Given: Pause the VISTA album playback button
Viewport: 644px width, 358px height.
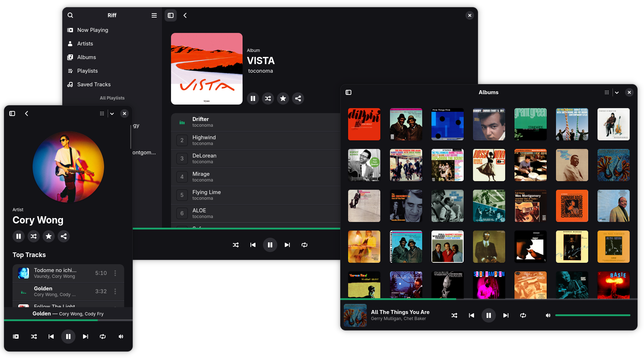Looking at the screenshot, I should 253,98.
